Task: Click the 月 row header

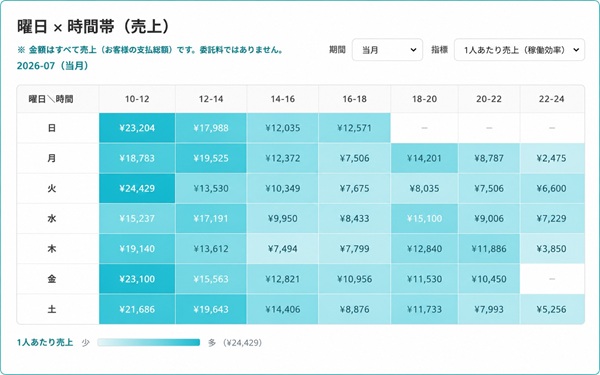Action: (x=58, y=158)
